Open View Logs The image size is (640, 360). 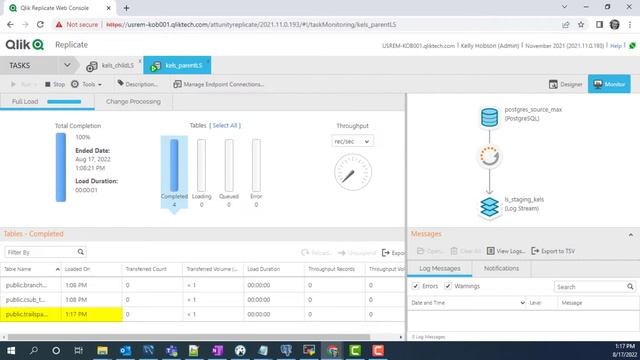tap(506, 251)
